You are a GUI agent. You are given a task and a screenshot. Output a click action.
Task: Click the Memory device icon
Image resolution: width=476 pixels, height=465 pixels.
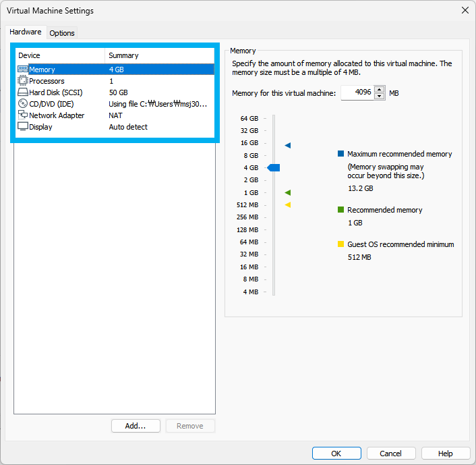(23, 70)
